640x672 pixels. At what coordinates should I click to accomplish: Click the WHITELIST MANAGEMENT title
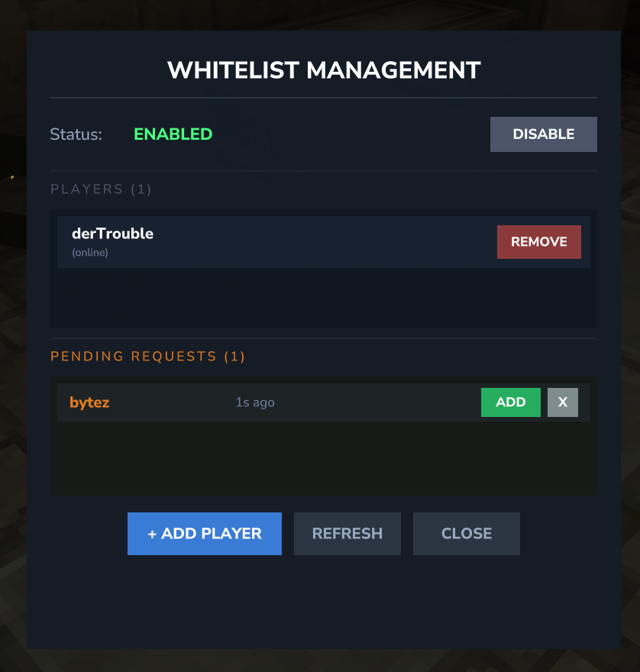(324, 69)
